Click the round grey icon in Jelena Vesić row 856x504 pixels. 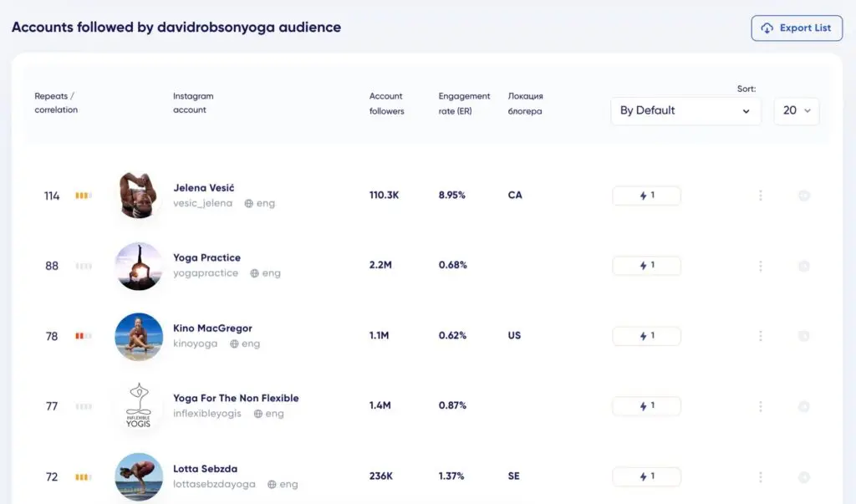click(804, 196)
